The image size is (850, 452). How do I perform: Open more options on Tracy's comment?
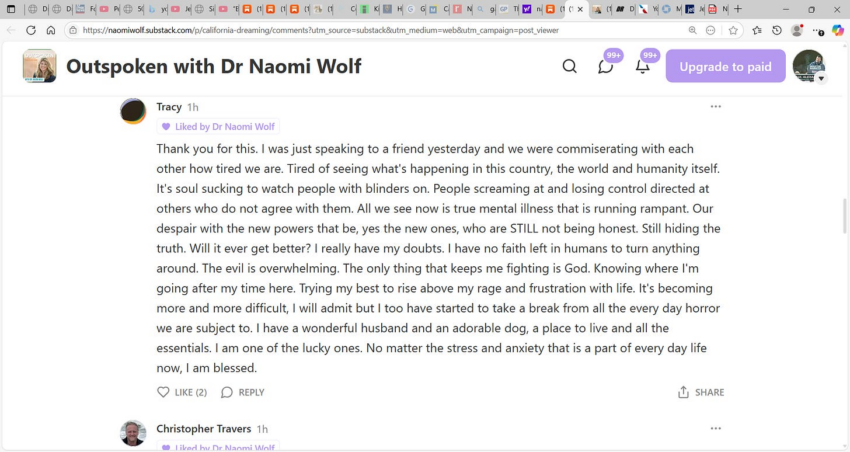coord(716,106)
